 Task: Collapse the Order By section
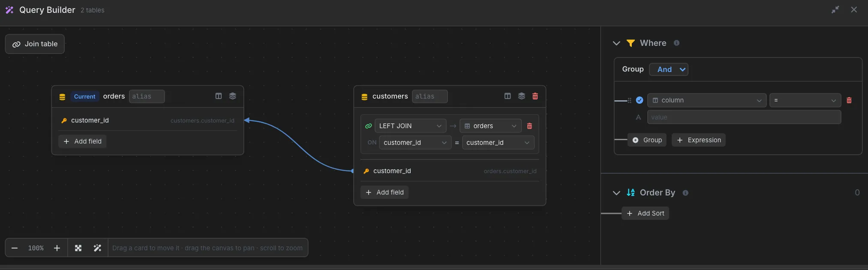tap(616, 193)
